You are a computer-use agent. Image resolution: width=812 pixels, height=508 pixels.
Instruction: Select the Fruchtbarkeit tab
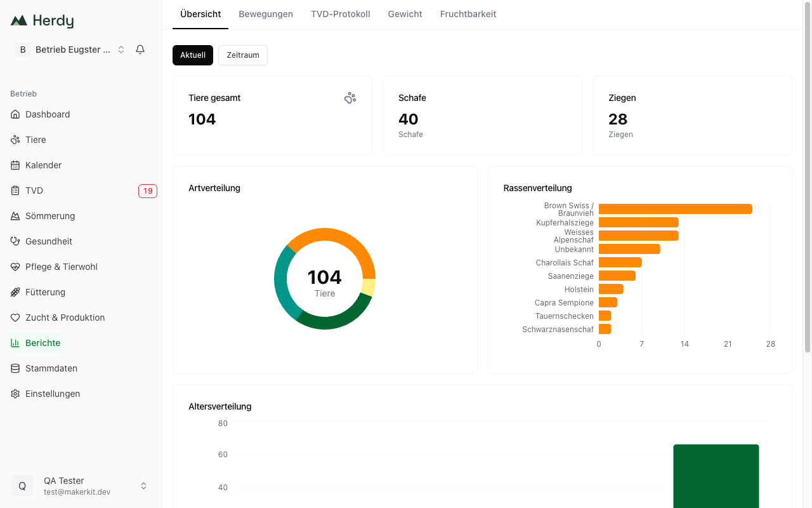468,14
